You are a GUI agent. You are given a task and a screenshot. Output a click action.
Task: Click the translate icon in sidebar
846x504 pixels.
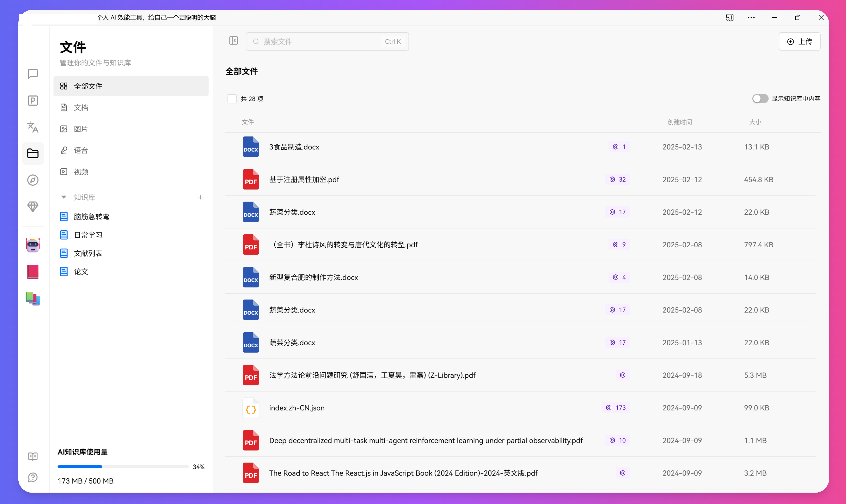pyautogui.click(x=33, y=127)
